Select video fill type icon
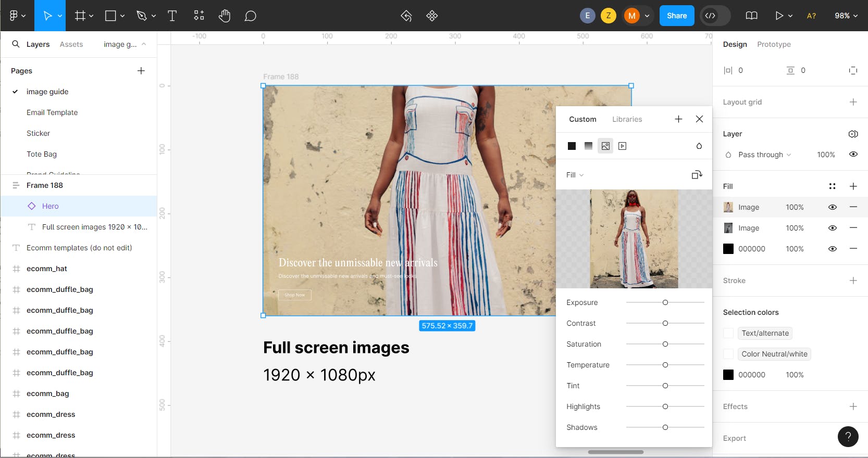The height and width of the screenshot is (458, 868). click(622, 146)
